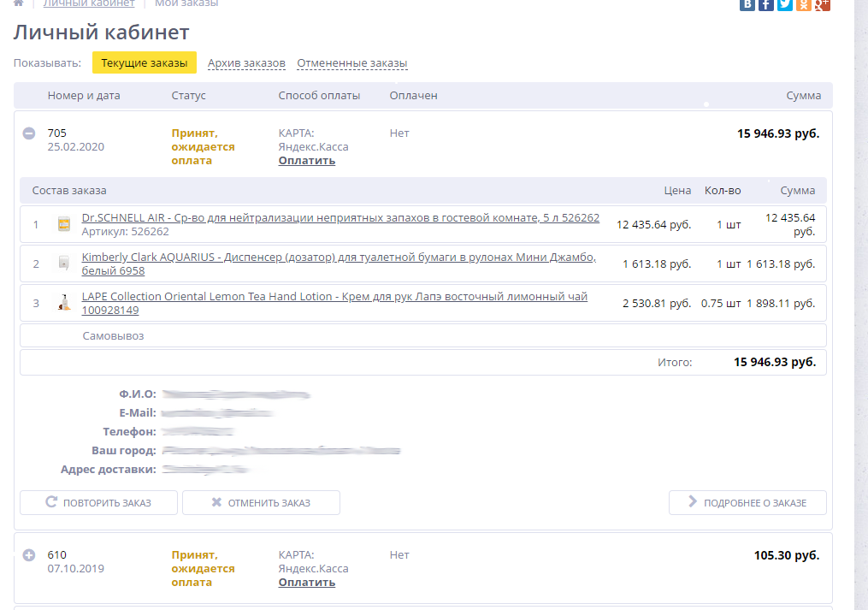Expand order 610 with the plus icon

(x=29, y=555)
